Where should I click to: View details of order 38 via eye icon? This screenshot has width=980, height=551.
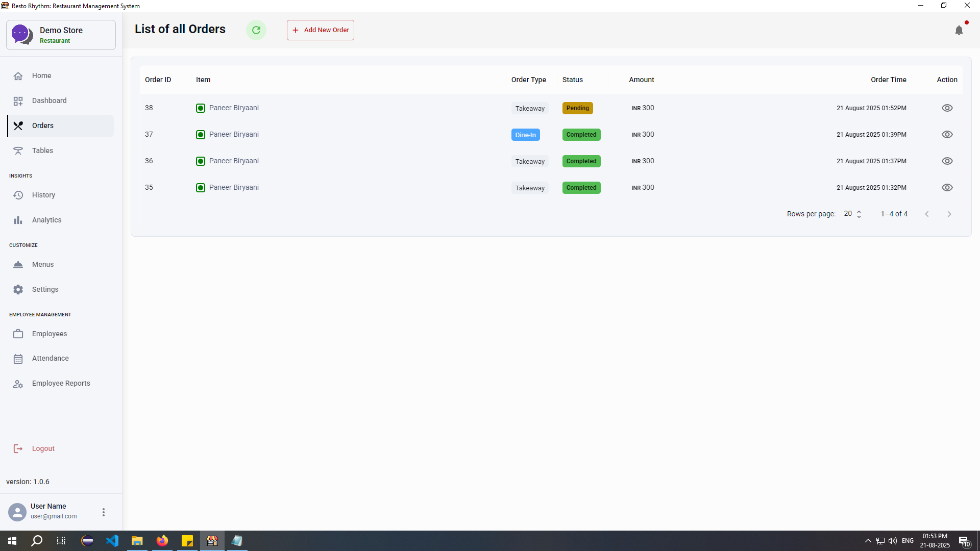pos(948,108)
